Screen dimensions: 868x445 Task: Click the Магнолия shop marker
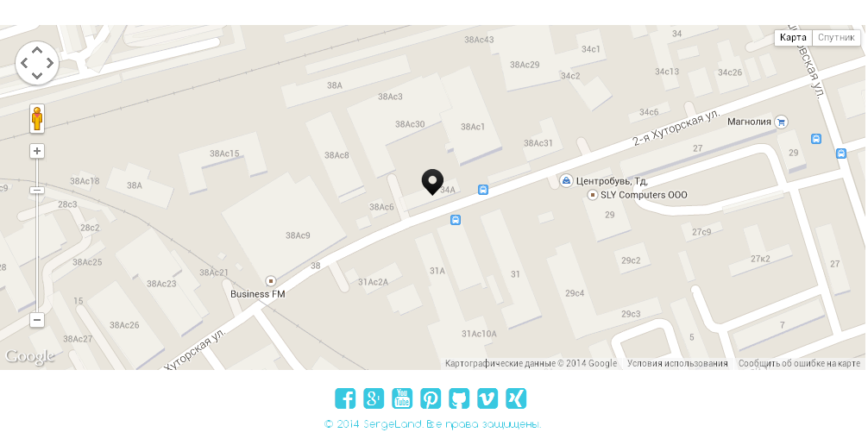click(781, 122)
